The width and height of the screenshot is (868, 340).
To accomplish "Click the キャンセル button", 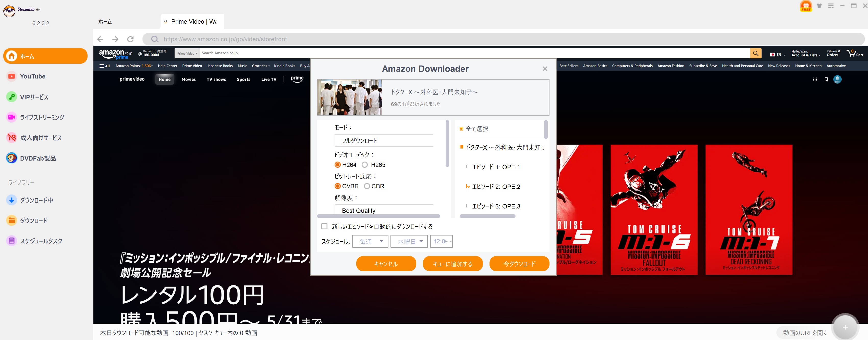I will (x=386, y=264).
